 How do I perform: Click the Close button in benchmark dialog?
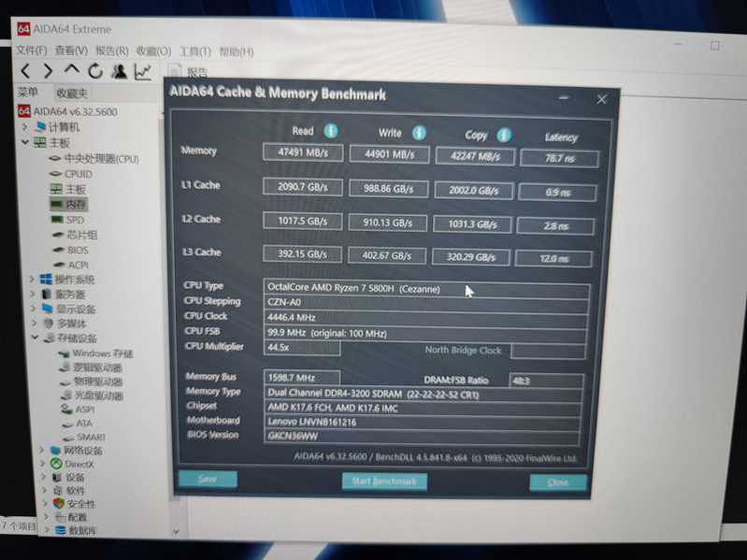558,482
